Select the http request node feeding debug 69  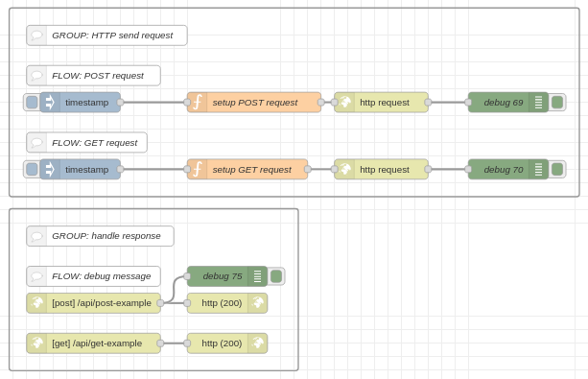coord(382,103)
